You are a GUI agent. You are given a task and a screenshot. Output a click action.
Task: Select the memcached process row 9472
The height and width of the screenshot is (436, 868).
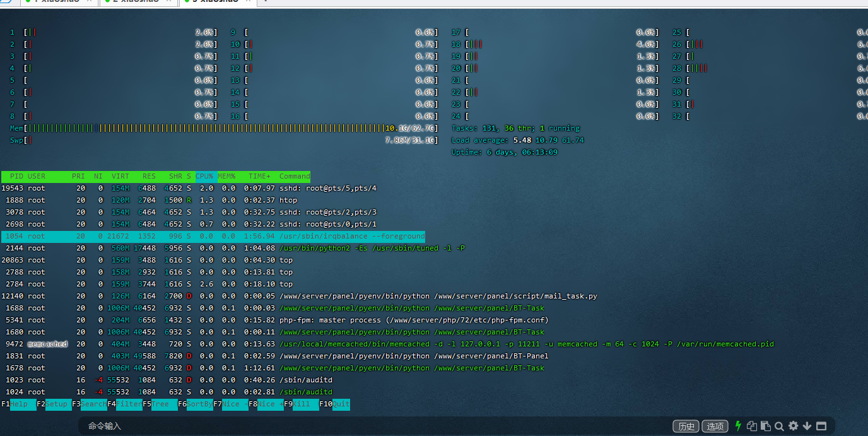click(x=388, y=344)
